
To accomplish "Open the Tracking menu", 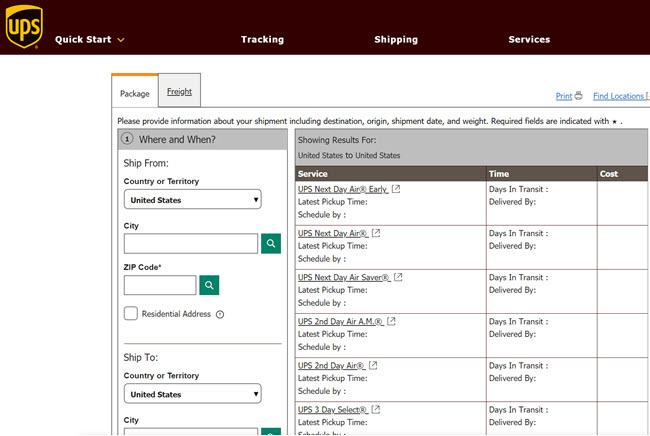I will 262,39.
